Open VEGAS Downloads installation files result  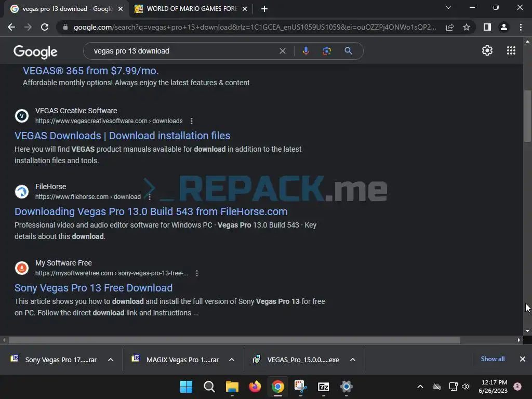[x=122, y=136]
